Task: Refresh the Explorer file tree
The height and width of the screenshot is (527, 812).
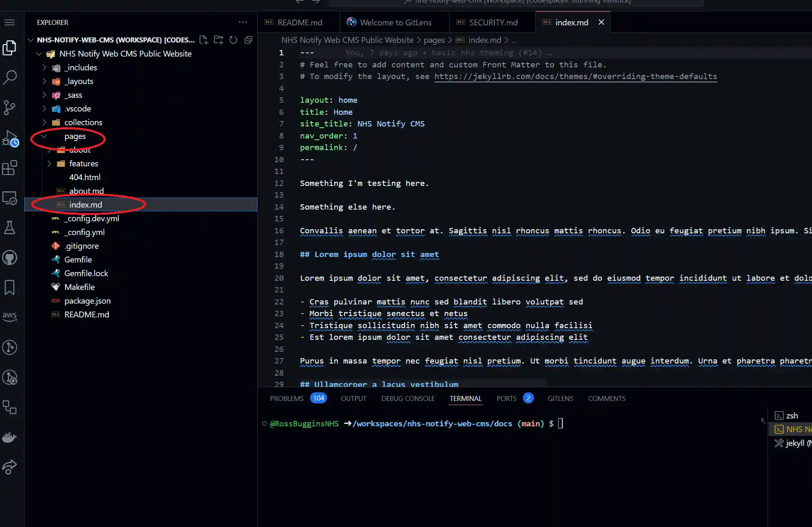Action: click(234, 40)
